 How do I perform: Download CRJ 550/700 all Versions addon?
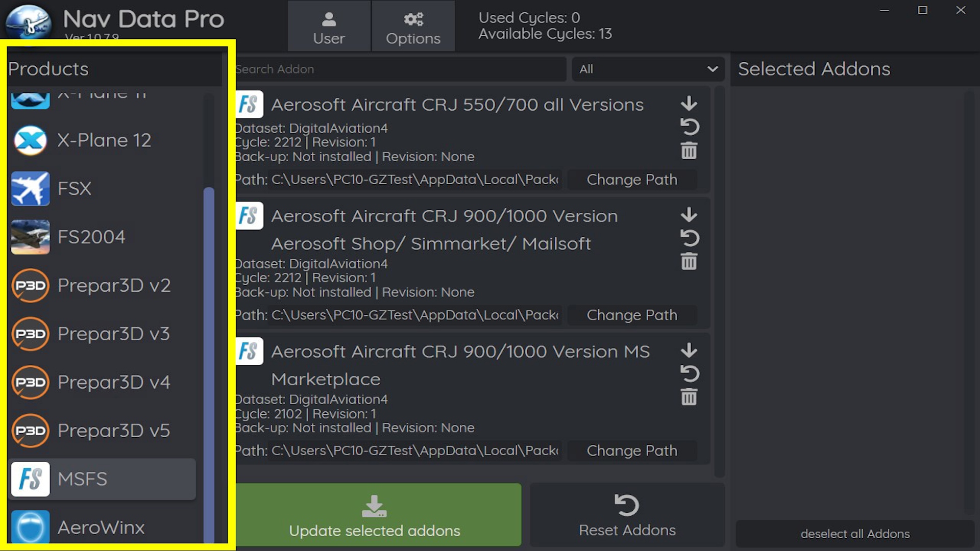(689, 104)
